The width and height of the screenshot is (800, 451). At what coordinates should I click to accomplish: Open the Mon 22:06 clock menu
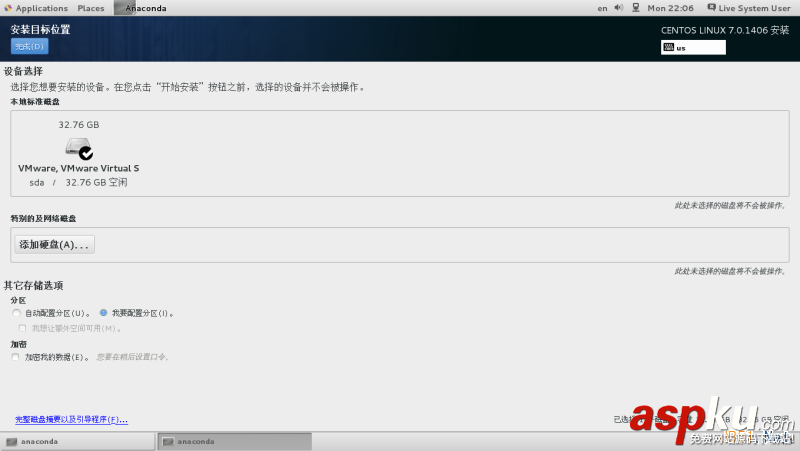coord(670,8)
